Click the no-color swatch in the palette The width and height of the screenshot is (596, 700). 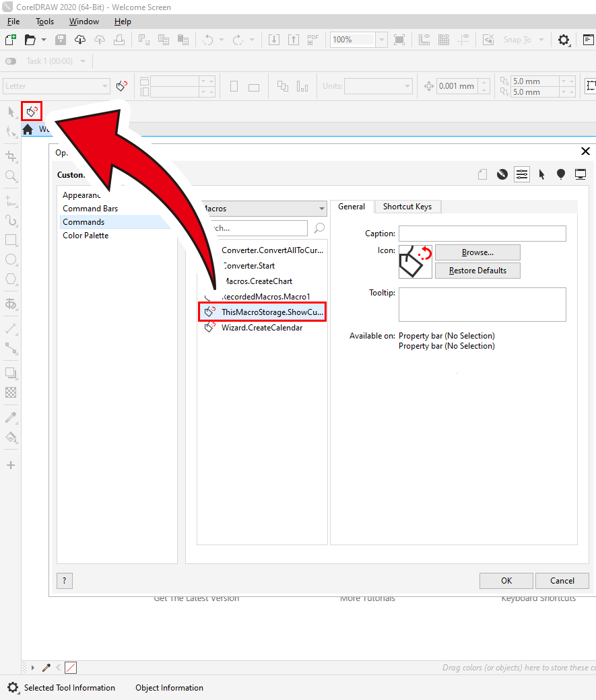(71, 668)
